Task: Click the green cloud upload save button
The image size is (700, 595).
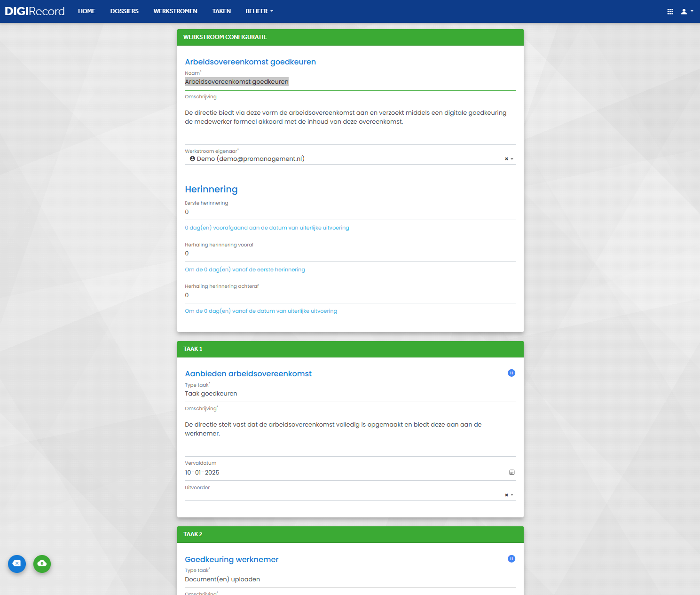Action: [x=42, y=563]
